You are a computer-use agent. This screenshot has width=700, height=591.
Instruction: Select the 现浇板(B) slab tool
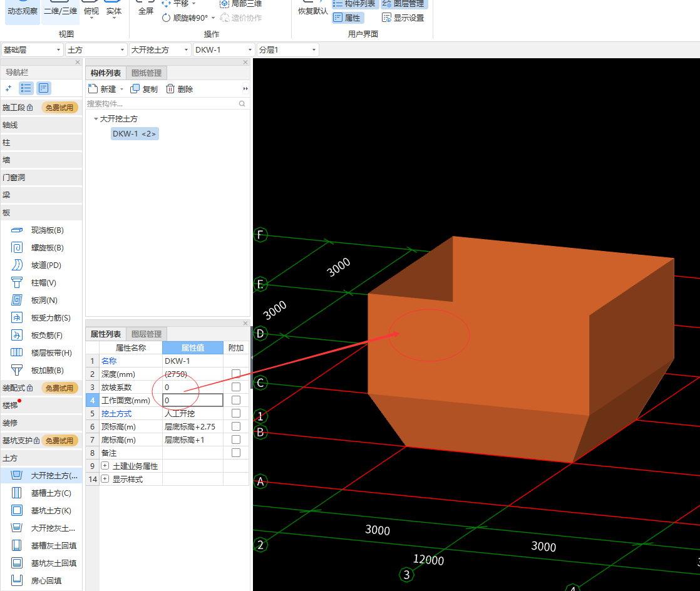41,230
